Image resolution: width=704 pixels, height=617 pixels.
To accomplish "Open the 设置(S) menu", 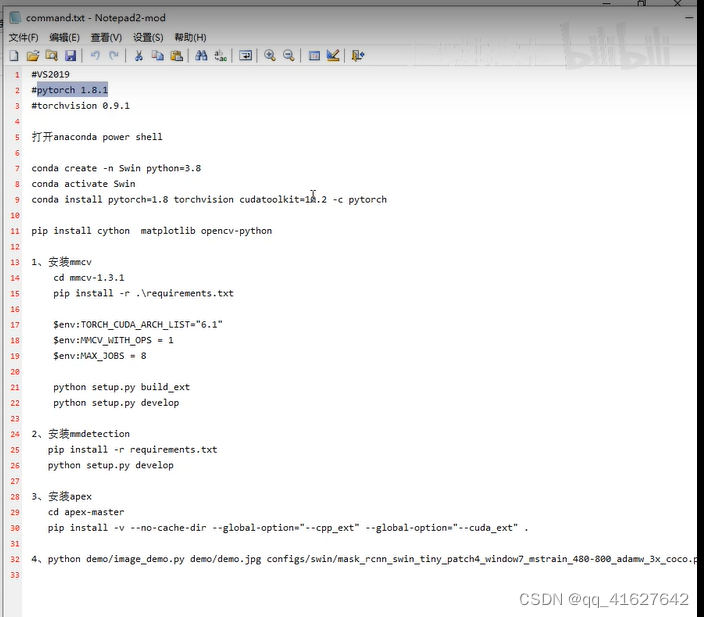I will [148, 38].
